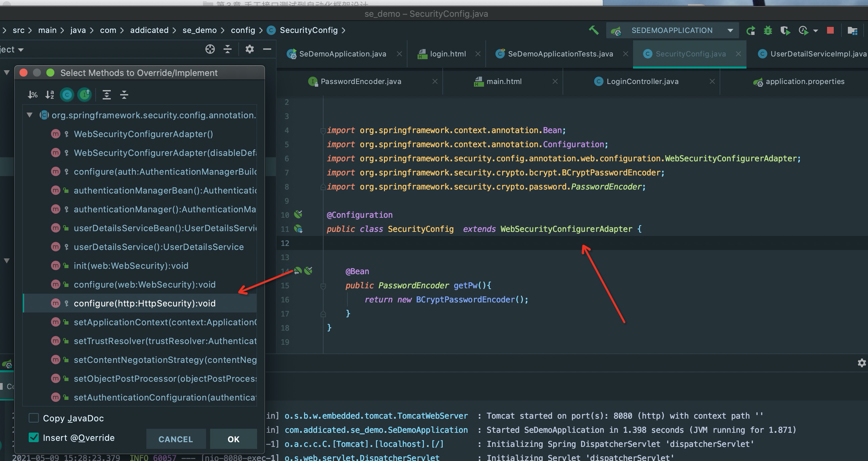
Task: Click Spring bean gutter icon on line 10
Action: coord(298,214)
